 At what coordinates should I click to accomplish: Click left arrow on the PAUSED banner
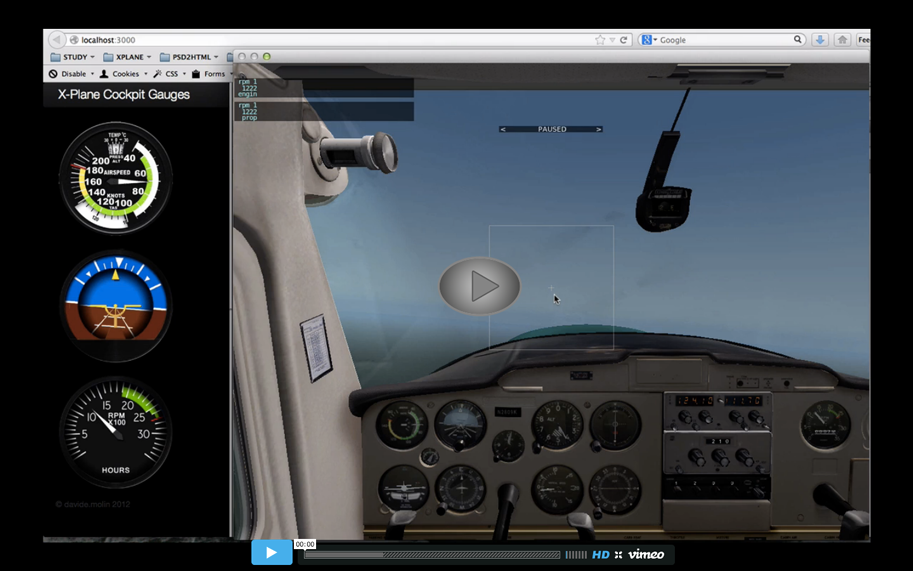tap(503, 129)
